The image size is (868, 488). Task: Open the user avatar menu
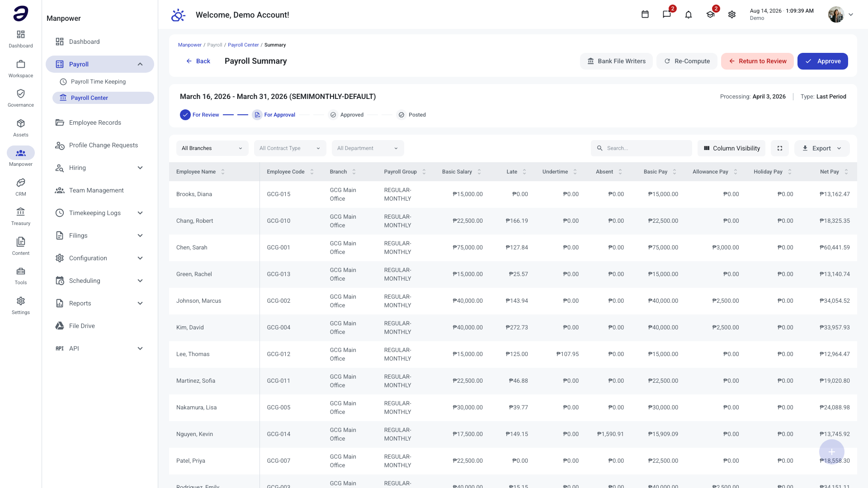pyautogui.click(x=836, y=14)
